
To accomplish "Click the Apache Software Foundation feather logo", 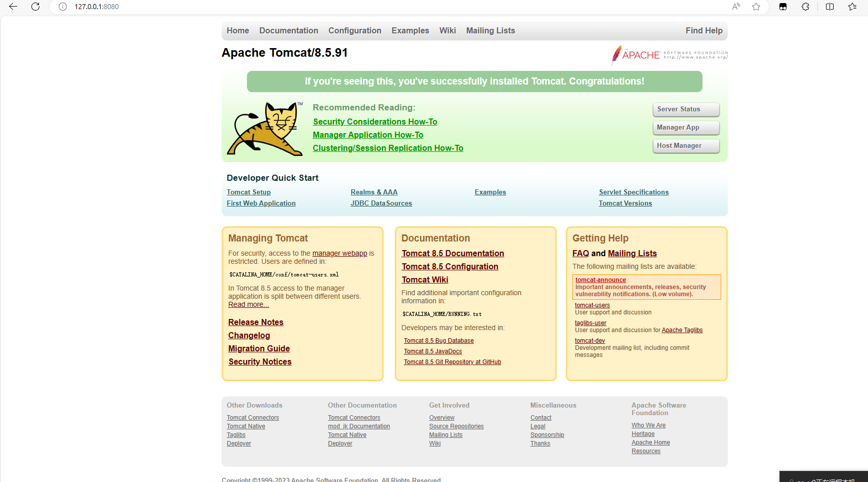I will tap(670, 55).
